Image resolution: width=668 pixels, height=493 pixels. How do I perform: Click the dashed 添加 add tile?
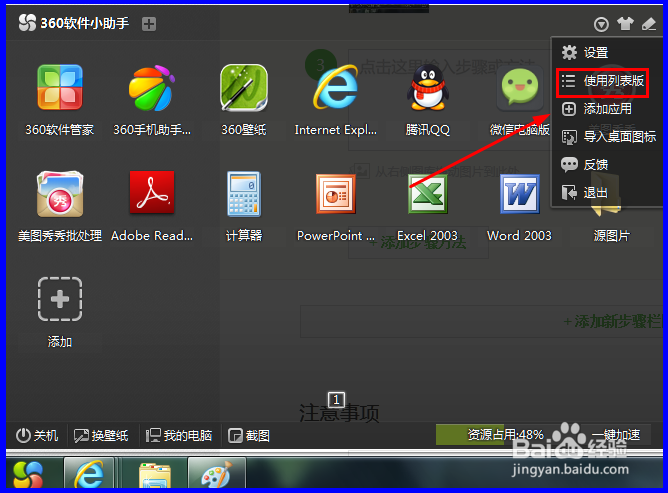tap(60, 299)
